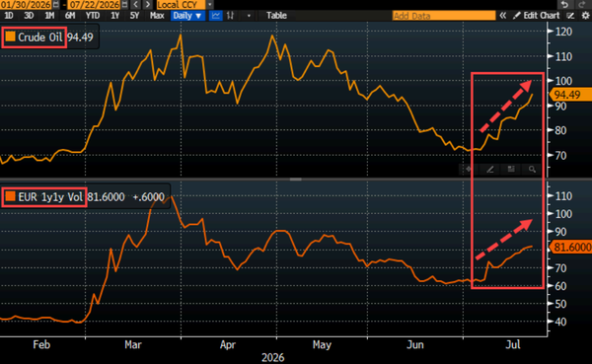Switch to Table view
The width and height of the screenshot is (592, 364).
[276, 16]
